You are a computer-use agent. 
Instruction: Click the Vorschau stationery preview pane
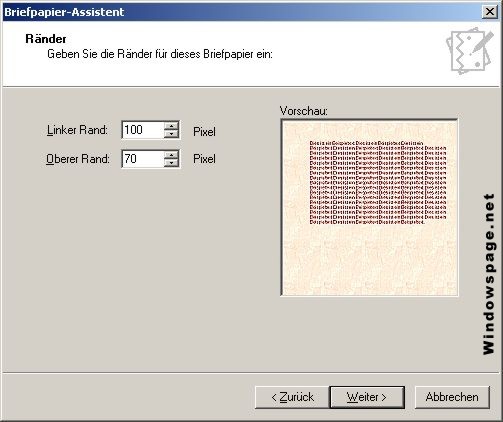click(x=369, y=207)
